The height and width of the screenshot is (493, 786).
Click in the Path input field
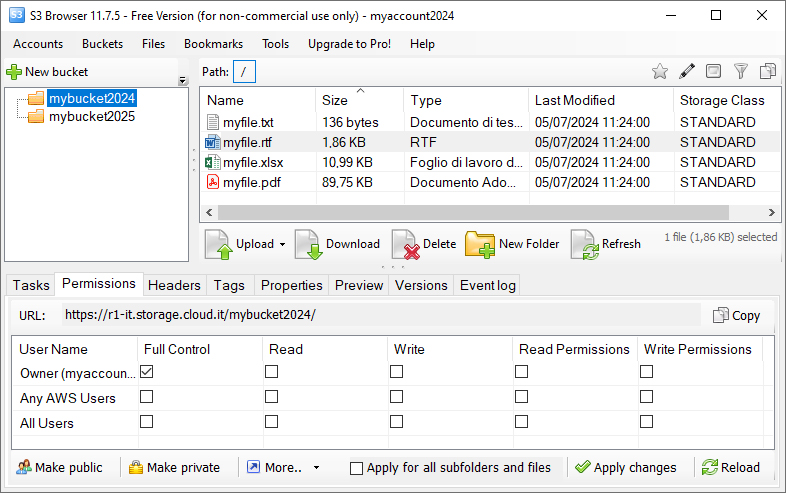[244, 72]
